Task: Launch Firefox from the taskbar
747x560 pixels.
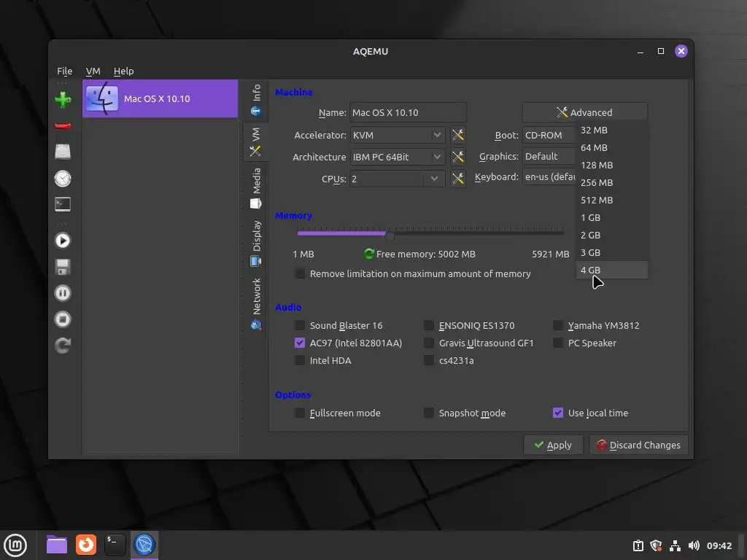Action: coord(86,545)
